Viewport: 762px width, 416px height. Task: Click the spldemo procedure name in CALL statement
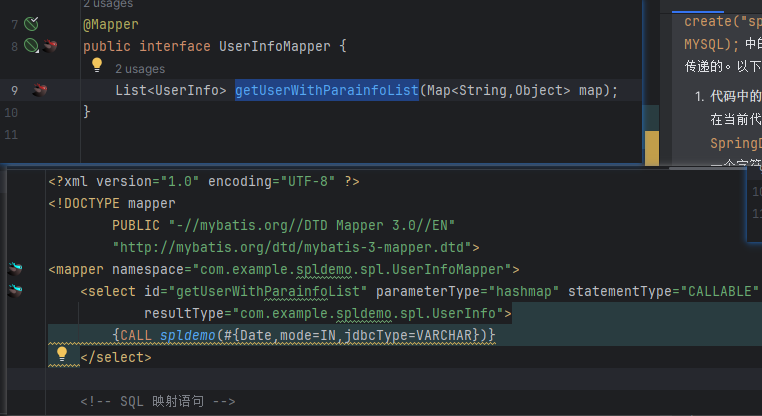188,334
